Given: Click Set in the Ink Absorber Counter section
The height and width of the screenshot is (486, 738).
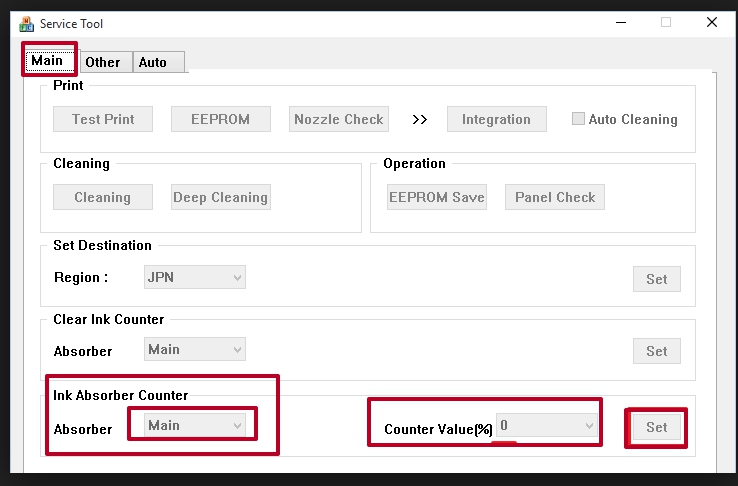Looking at the screenshot, I should pyautogui.click(x=656, y=427).
